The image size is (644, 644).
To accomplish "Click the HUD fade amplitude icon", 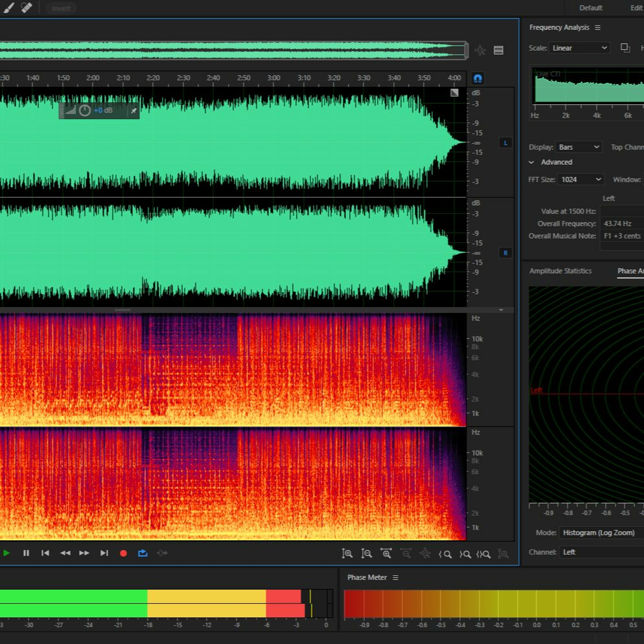I will pos(70,110).
